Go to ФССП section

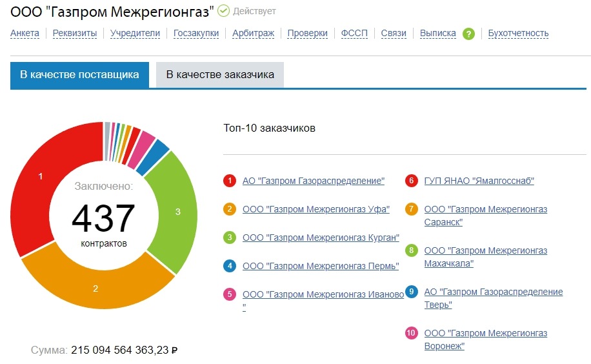354,33
